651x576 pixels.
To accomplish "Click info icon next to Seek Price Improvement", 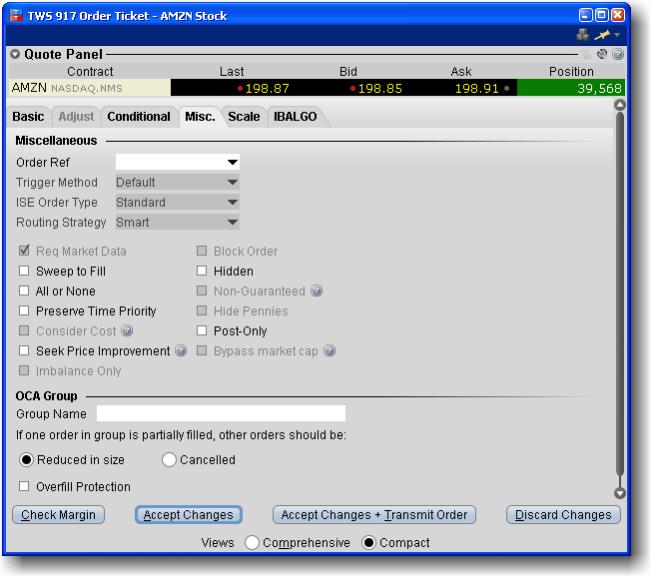I will 181,351.
